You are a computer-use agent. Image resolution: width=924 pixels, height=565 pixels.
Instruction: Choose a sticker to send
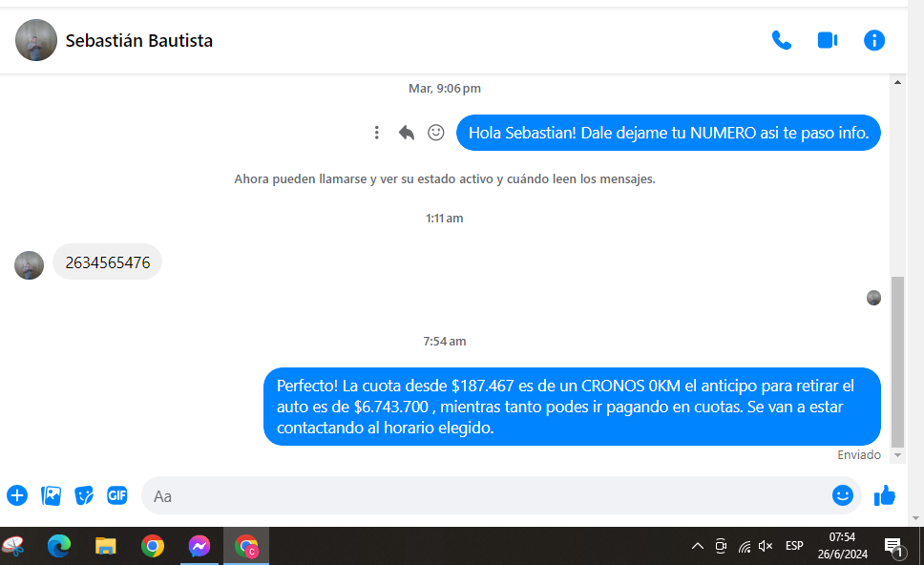tap(84, 495)
